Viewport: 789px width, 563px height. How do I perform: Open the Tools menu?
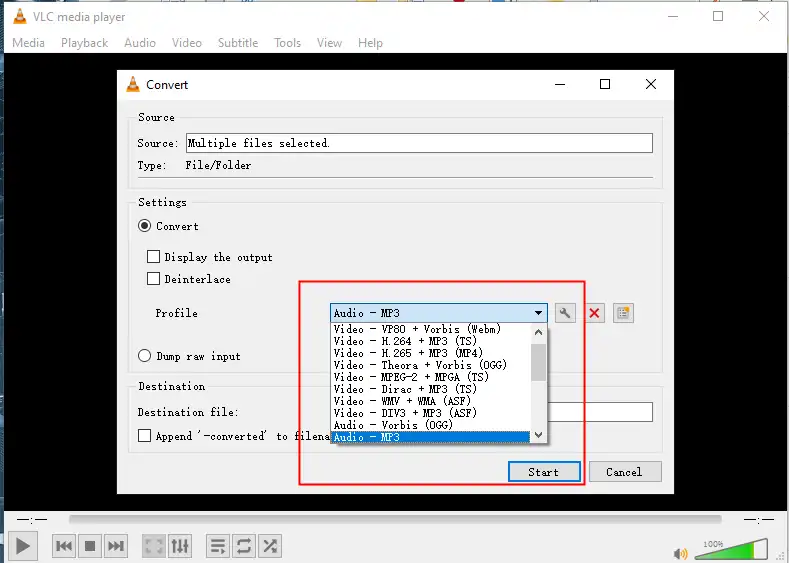pyautogui.click(x=287, y=43)
